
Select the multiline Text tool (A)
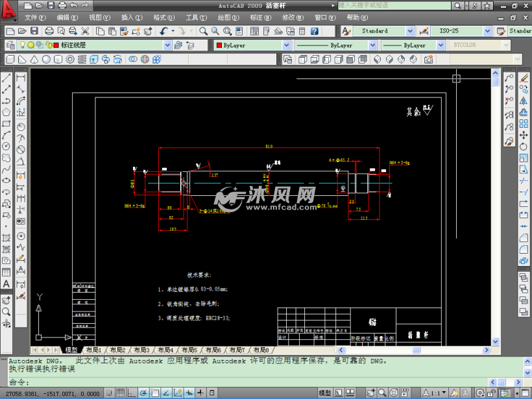[6, 284]
